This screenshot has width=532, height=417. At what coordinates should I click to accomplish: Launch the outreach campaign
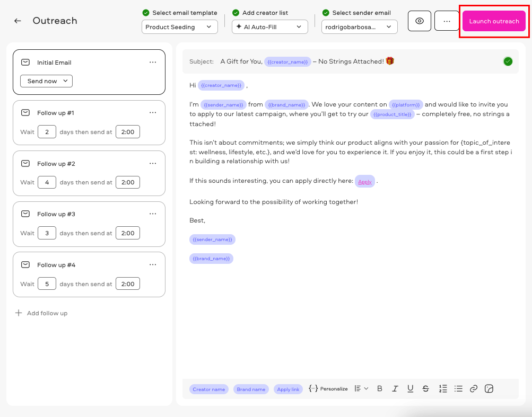(494, 21)
